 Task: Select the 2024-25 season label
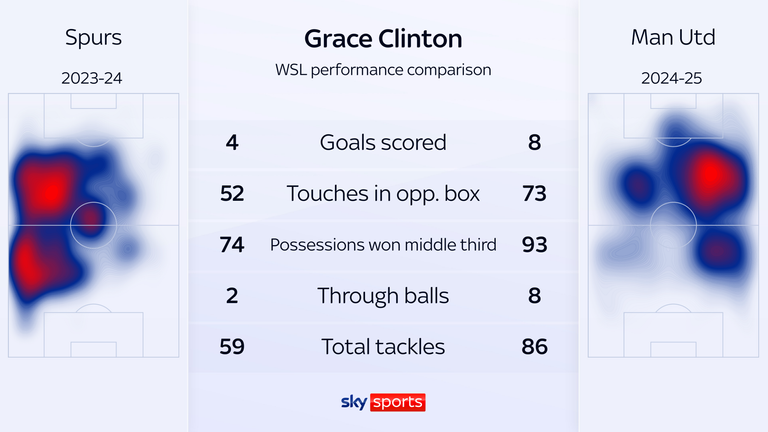tap(672, 78)
